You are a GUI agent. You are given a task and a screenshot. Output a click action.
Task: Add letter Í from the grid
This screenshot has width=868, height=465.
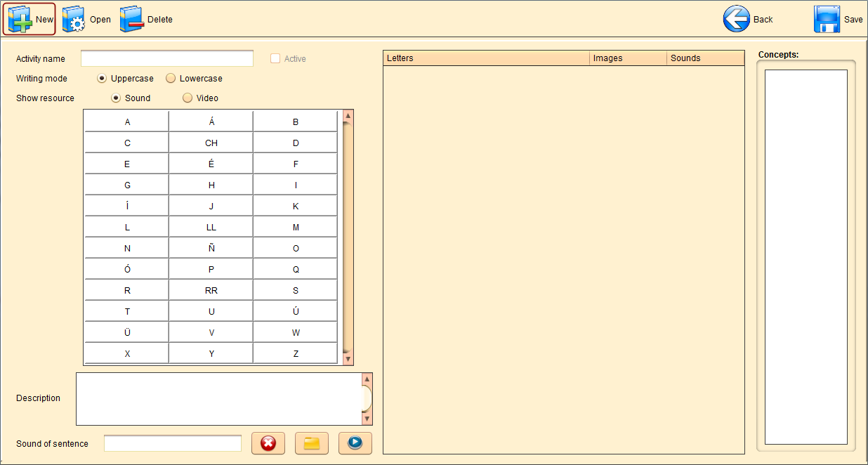pos(127,206)
